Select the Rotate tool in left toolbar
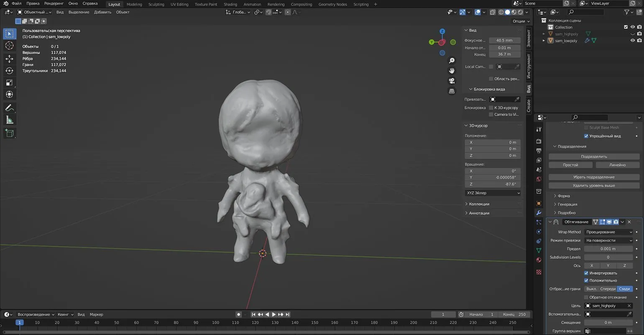 coord(9,71)
